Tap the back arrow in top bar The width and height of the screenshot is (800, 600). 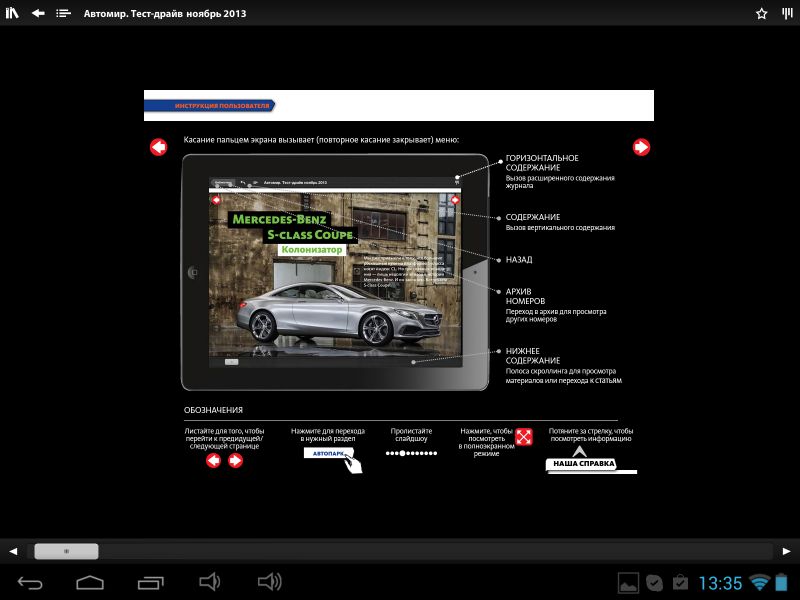coord(38,14)
